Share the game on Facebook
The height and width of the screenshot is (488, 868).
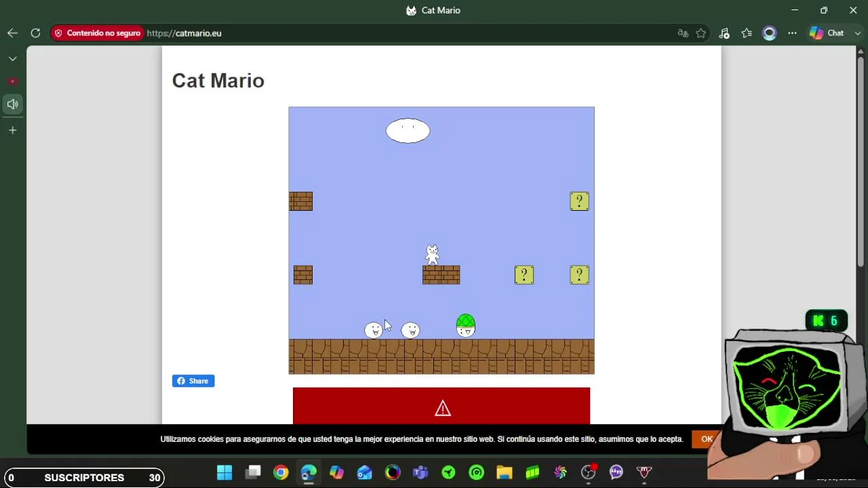(x=193, y=381)
